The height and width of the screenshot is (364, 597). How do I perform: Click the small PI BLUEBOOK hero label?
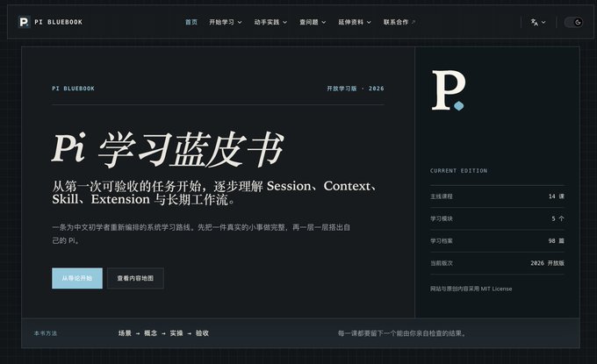coord(73,89)
